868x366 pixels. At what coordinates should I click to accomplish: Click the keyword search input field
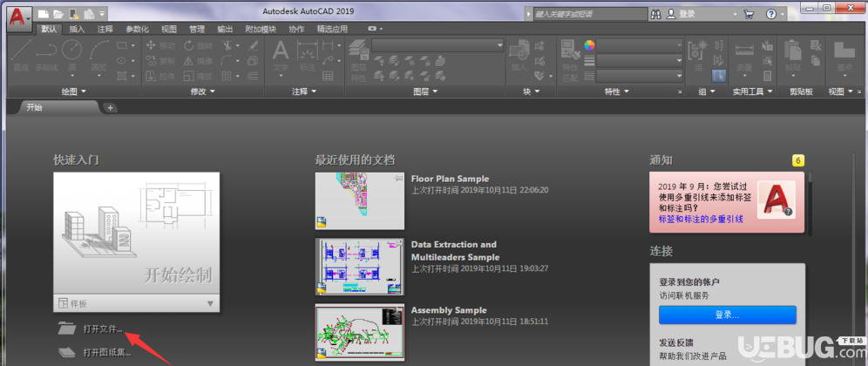[x=589, y=14]
